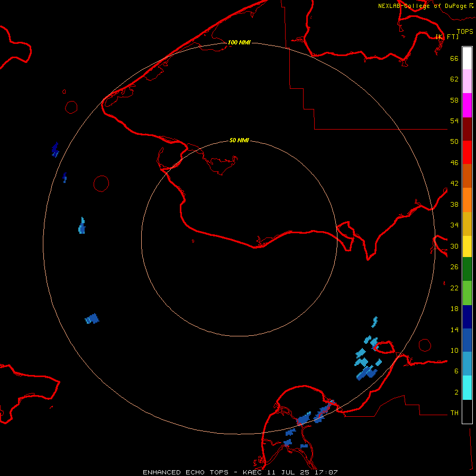Click the legend value "2"
The image size is (476, 476).
pyautogui.click(x=456, y=392)
